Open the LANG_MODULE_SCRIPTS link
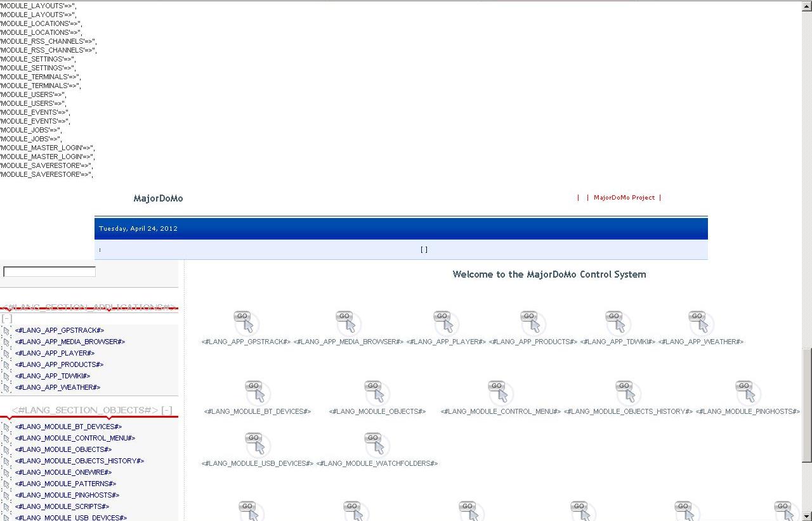812x521 pixels. tap(62, 506)
